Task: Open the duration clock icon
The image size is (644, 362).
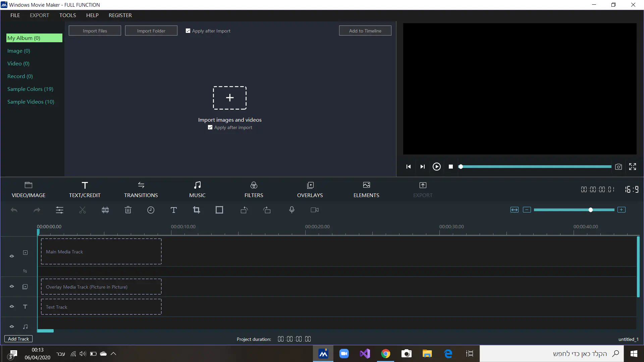Action: [151, 210]
